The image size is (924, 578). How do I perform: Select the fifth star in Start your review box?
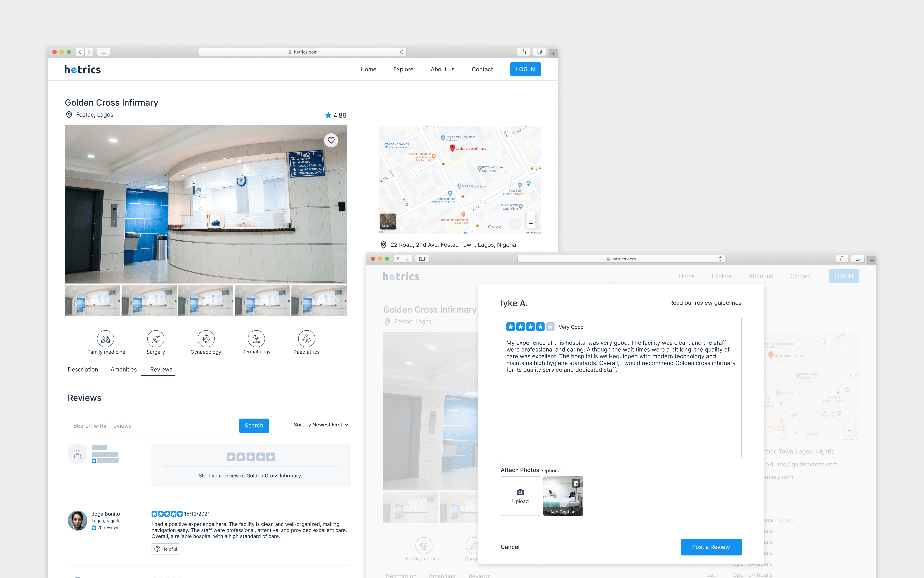(271, 457)
